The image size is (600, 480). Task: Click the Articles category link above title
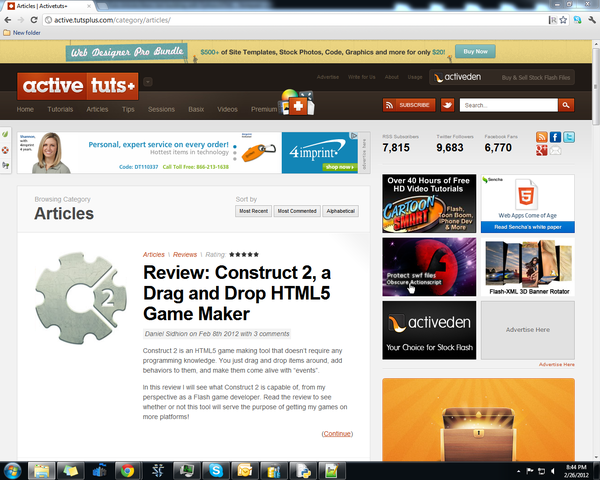point(153,255)
